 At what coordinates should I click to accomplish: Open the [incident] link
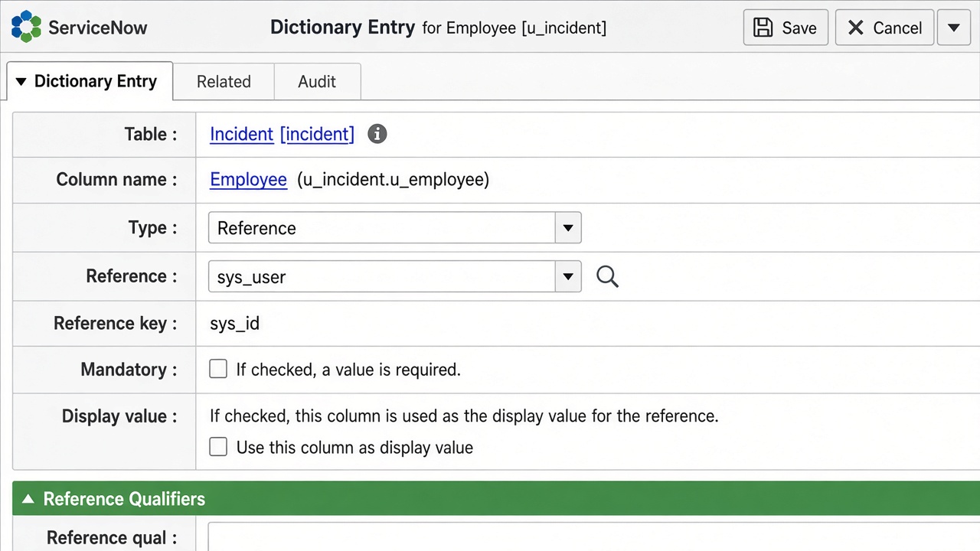(x=317, y=134)
